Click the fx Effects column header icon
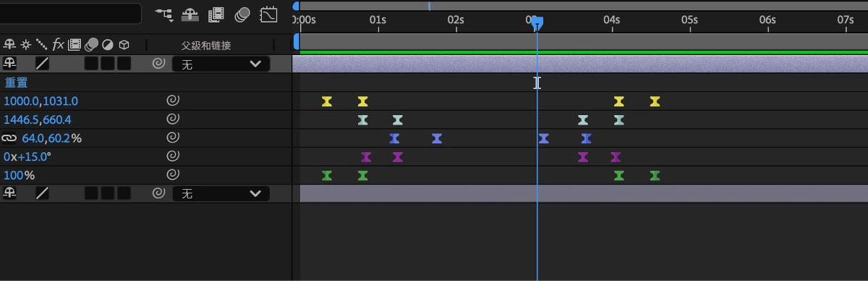Screen dimensions: 868x281 pyautogui.click(x=59, y=45)
